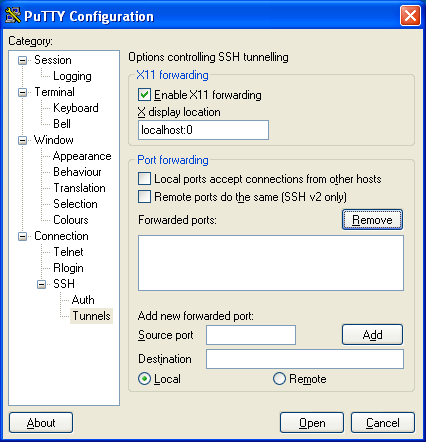Collapse the Session tree node

click(22, 60)
